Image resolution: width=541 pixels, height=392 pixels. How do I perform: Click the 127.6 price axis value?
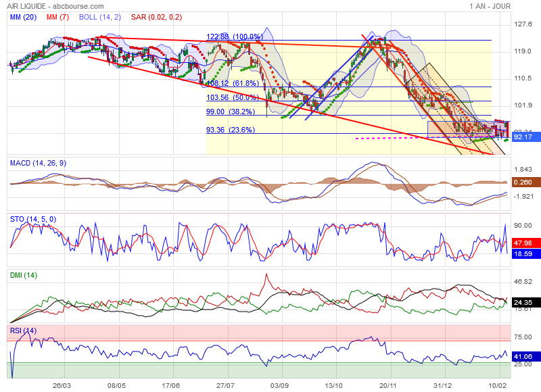[523, 24]
